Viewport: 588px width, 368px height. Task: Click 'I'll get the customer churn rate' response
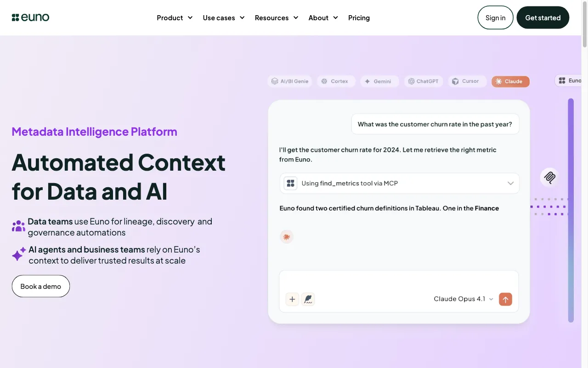(388, 155)
